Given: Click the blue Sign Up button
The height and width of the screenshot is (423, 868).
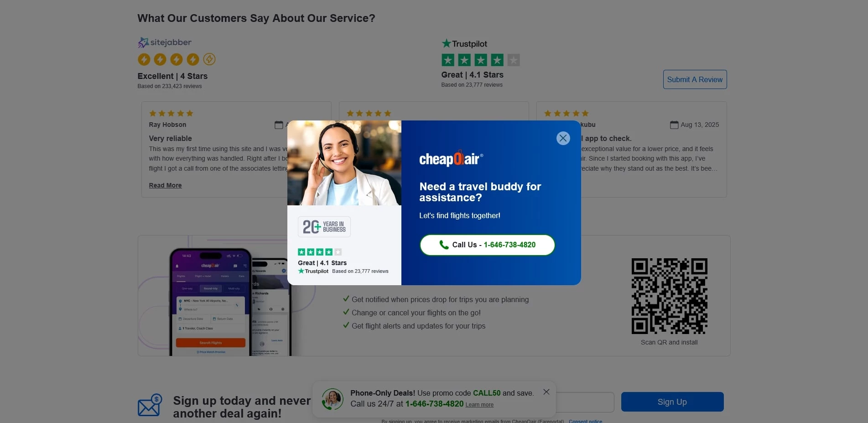Looking at the screenshot, I should pos(672,402).
